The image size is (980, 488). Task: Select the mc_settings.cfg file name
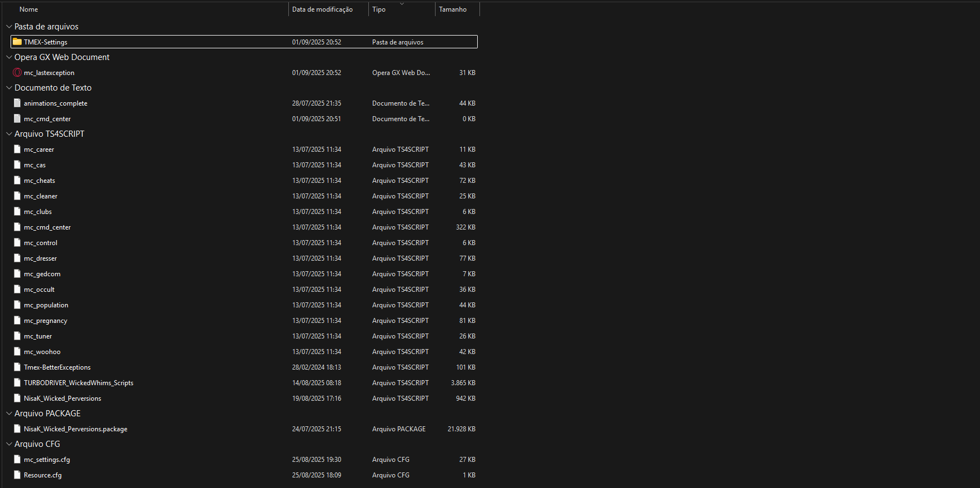pos(47,460)
